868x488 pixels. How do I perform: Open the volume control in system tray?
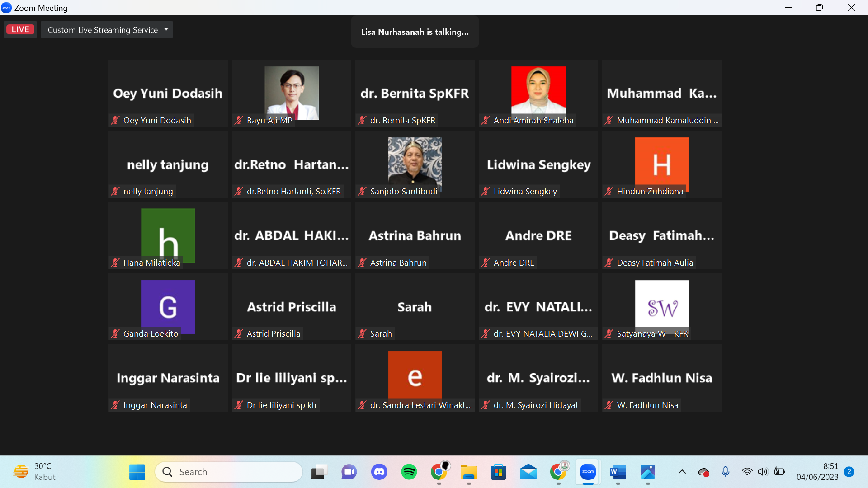click(x=763, y=472)
